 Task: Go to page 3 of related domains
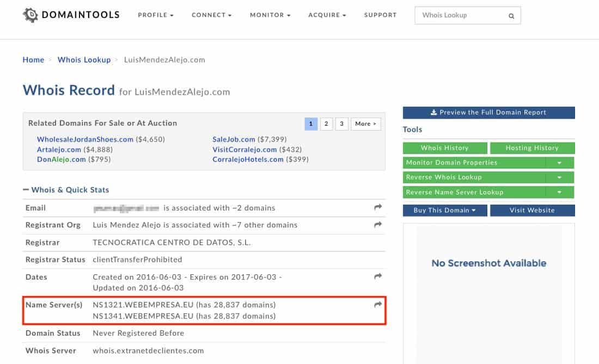pos(341,124)
